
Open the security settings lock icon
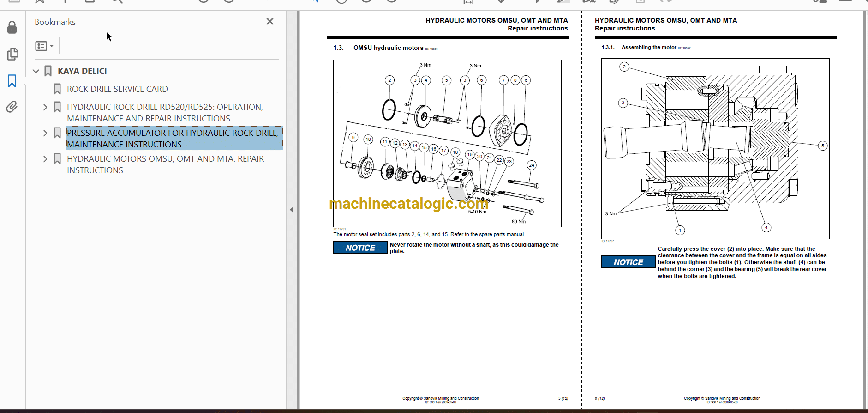tap(12, 28)
